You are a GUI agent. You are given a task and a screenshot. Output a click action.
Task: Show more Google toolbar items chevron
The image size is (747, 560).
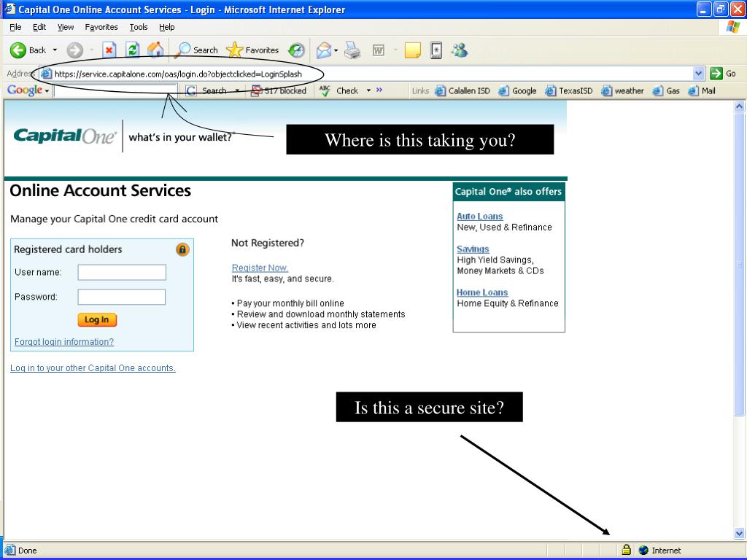coord(379,90)
